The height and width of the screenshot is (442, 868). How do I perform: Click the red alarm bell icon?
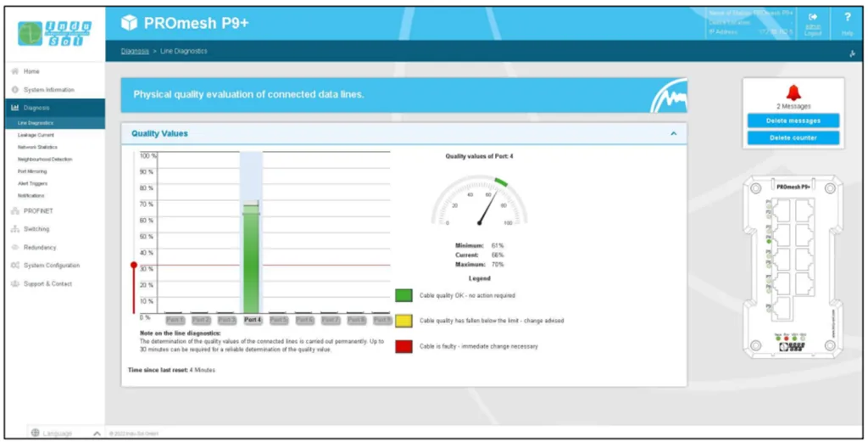pyautogui.click(x=793, y=92)
